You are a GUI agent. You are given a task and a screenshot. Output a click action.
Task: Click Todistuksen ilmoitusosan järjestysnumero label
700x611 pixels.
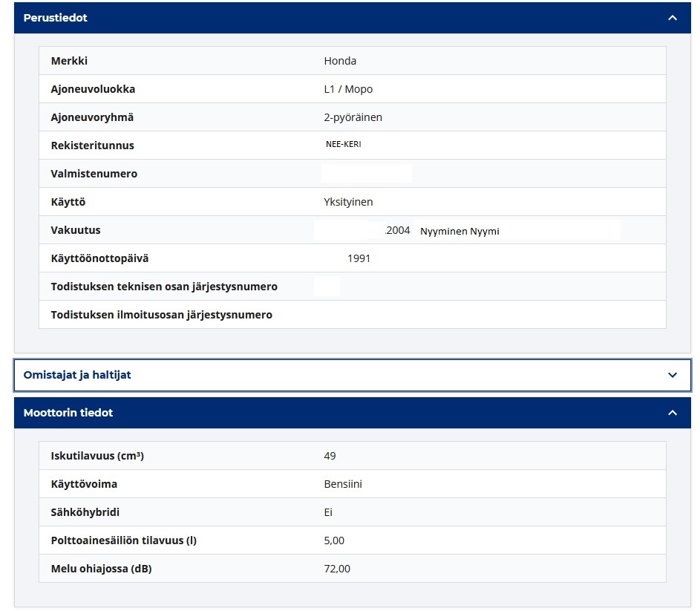(162, 315)
